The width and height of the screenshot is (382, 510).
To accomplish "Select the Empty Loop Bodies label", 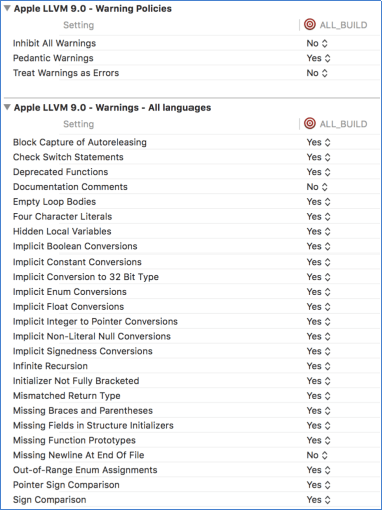I will 54,202.
